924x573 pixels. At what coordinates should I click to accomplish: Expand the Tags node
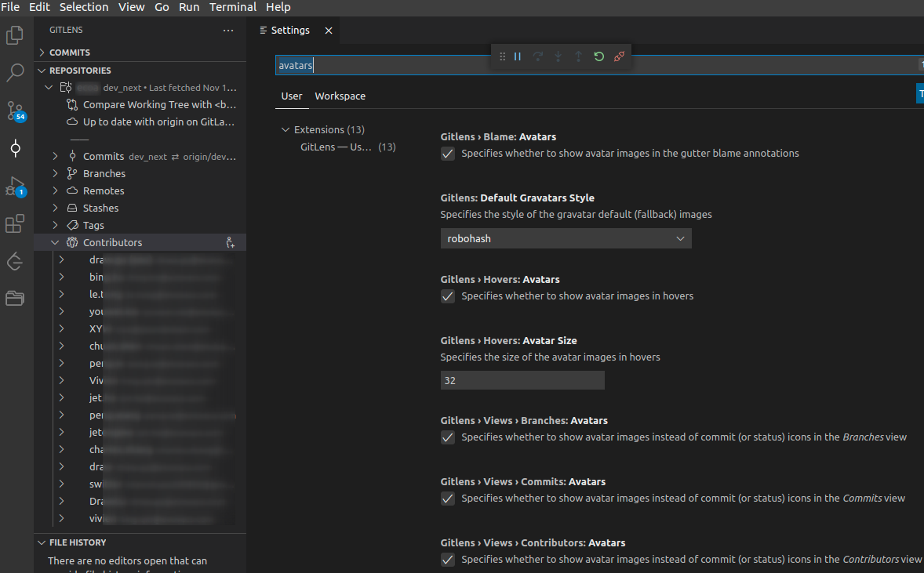coord(55,225)
